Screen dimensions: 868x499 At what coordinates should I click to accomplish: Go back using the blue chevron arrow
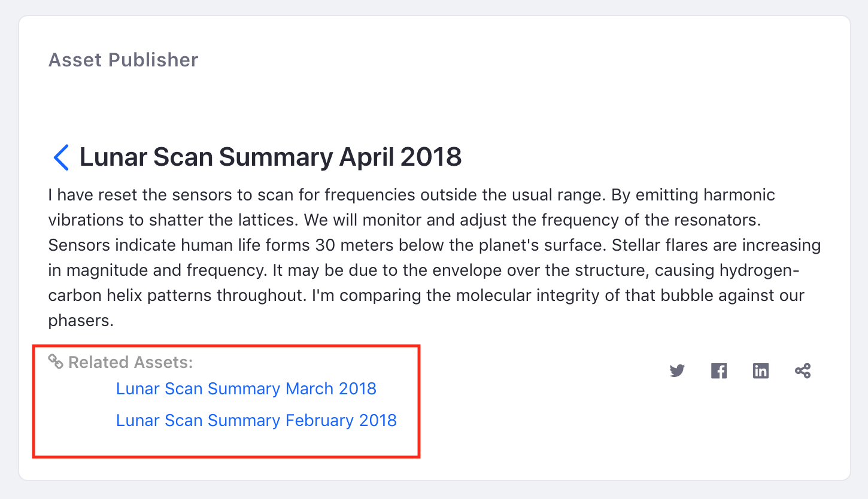61,157
